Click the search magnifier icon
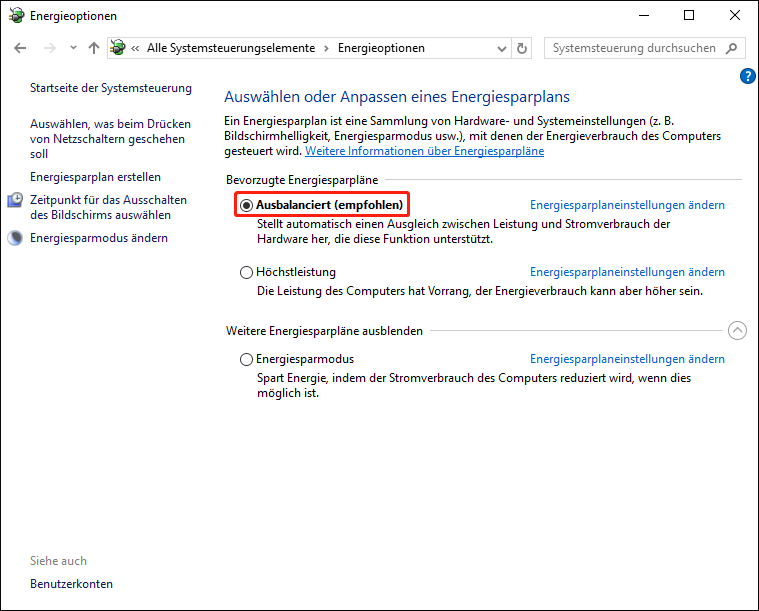759x611 pixels. 731,48
